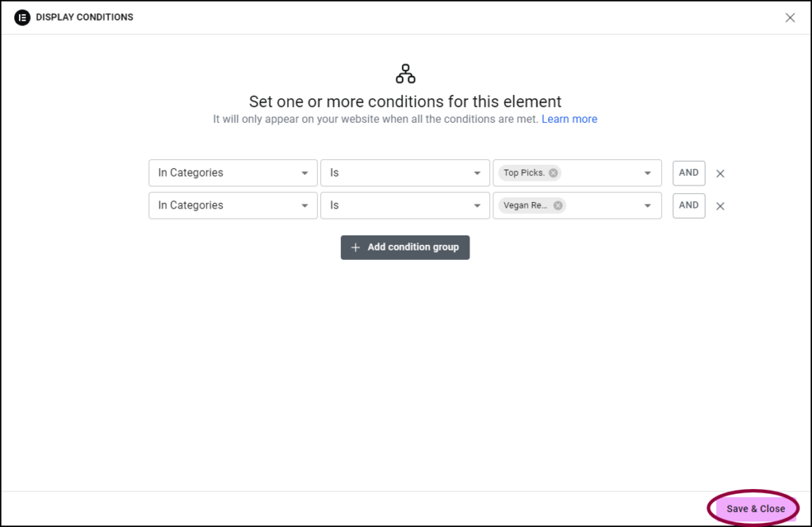Click inside the Vegan Re value field

point(603,205)
